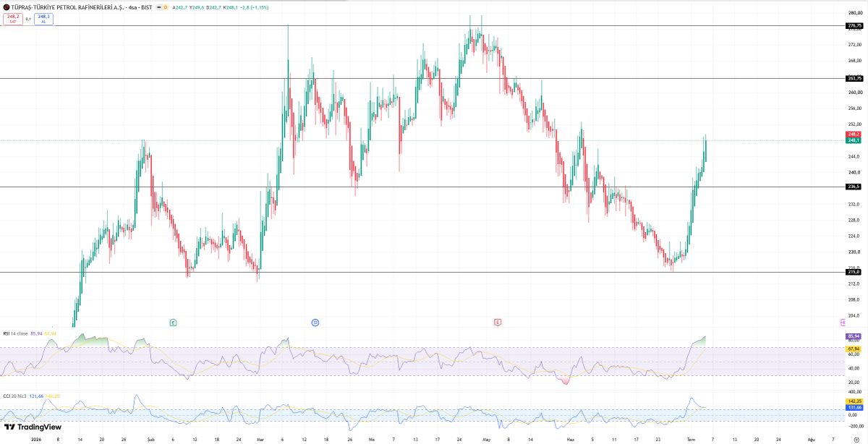The height and width of the screenshot is (444, 868).
Task: Click the 204,0 price scale label
Action: (x=854, y=315)
